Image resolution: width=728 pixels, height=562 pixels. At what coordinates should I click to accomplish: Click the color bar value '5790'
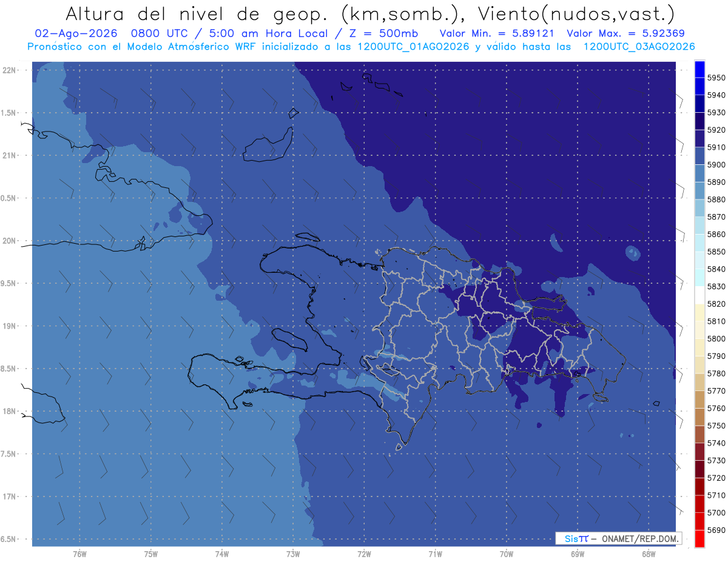coord(716,356)
